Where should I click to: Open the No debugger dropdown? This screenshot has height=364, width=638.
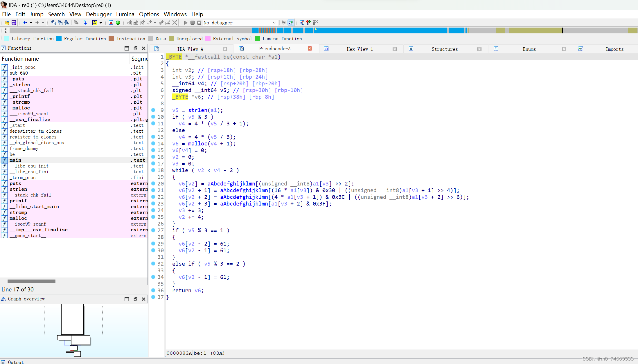click(x=274, y=23)
